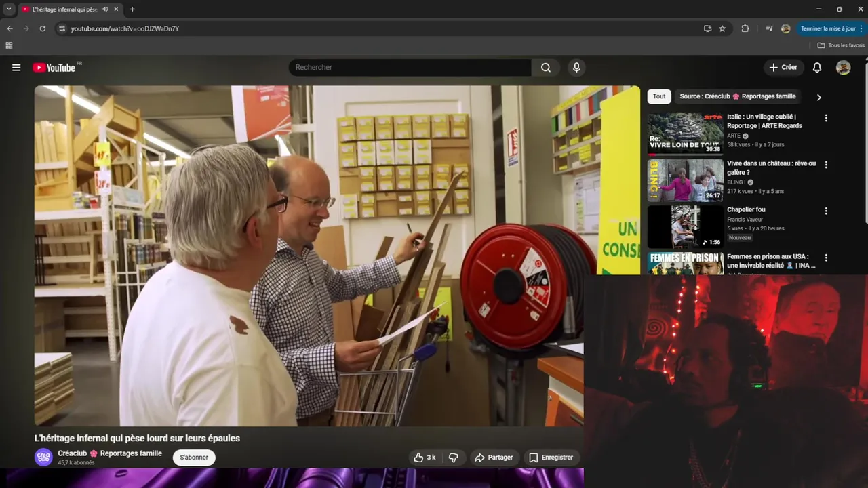The height and width of the screenshot is (488, 868).
Task: Click the Créer button
Action: (783, 68)
